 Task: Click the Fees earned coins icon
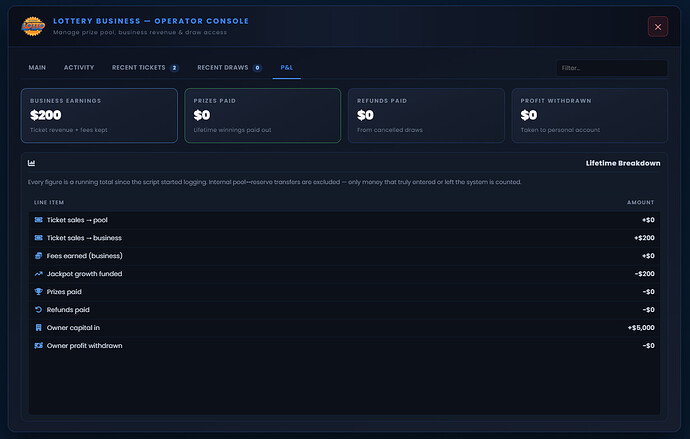[38, 256]
